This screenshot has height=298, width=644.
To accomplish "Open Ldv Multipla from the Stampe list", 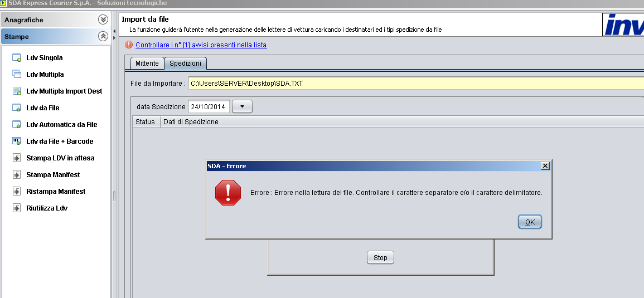I will click(x=45, y=75).
